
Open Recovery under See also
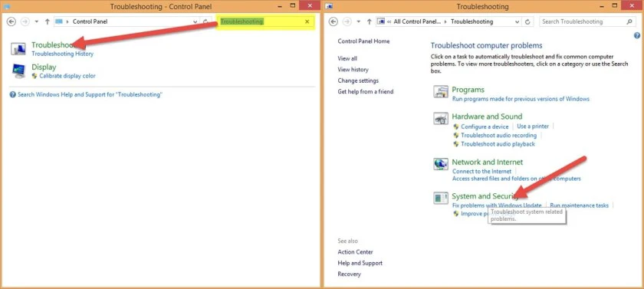[x=349, y=274]
